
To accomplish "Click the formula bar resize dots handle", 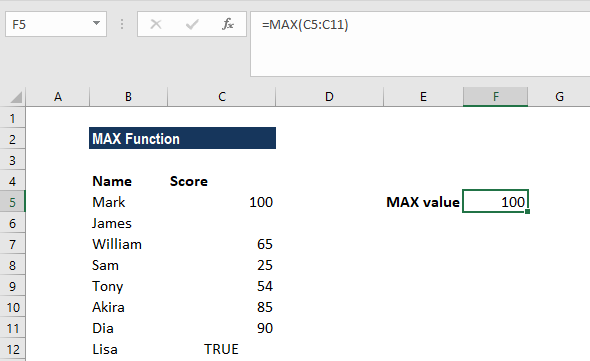I will tap(122, 24).
